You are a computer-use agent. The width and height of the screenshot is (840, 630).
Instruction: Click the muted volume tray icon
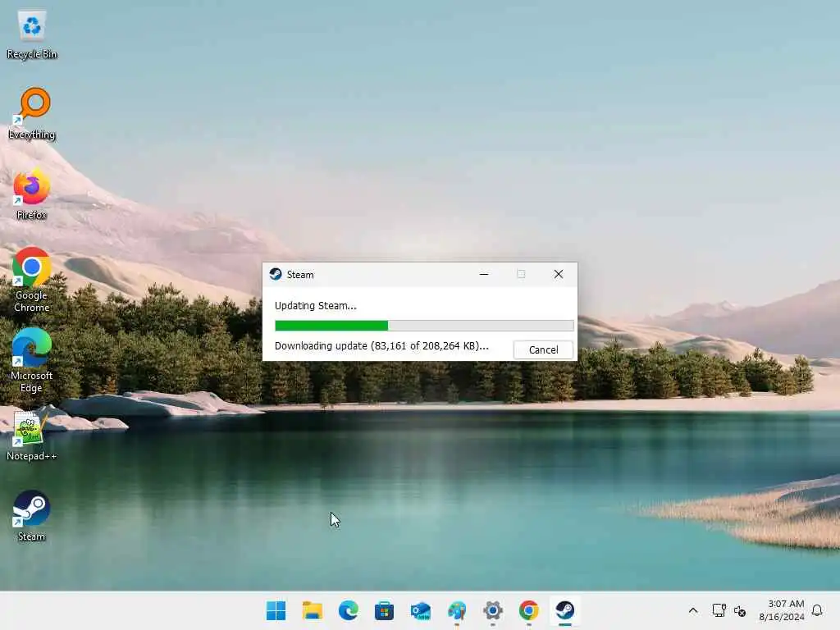[740, 610]
